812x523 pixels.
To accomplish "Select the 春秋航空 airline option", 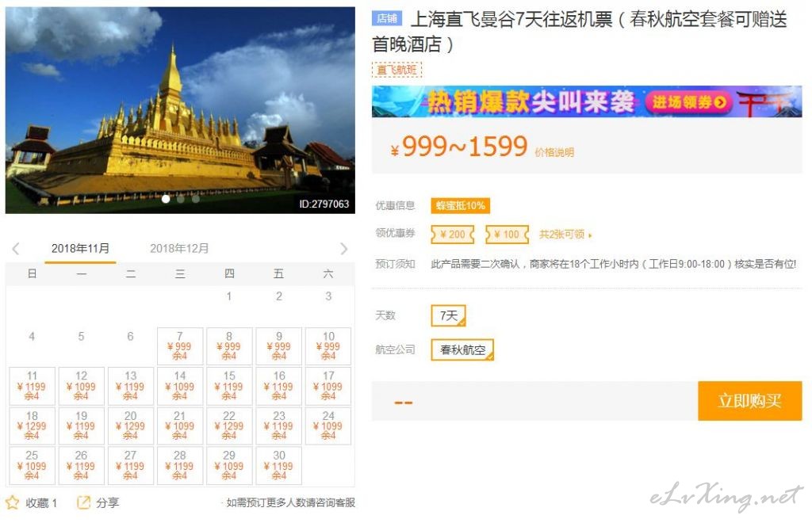I will pos(462,349).
